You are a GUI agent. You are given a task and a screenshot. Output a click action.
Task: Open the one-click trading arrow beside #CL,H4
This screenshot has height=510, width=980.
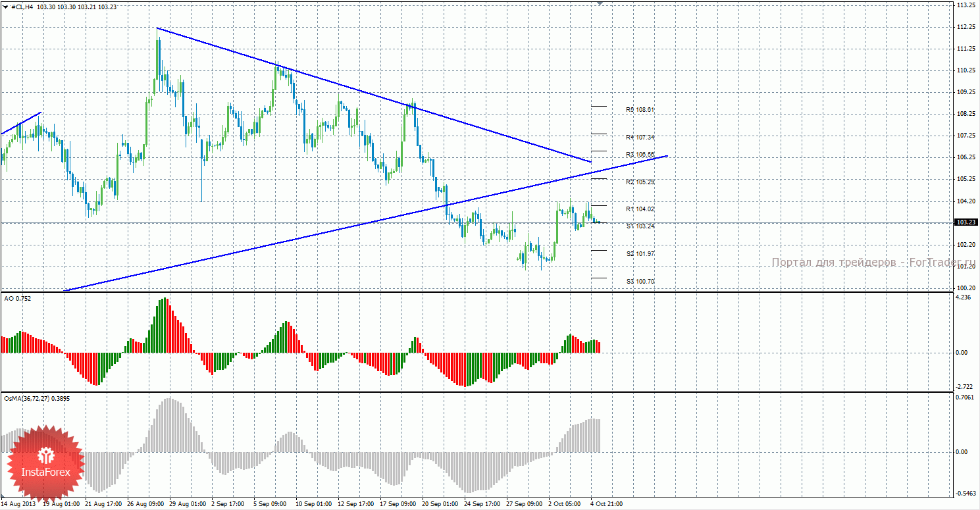pyautogui.click(x=5, y=7)
